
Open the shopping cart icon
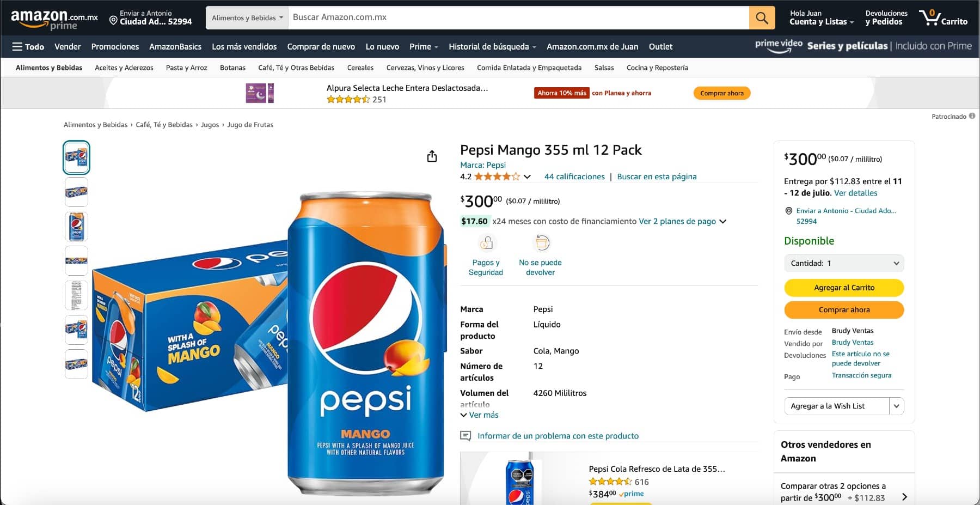pos(930,17)
